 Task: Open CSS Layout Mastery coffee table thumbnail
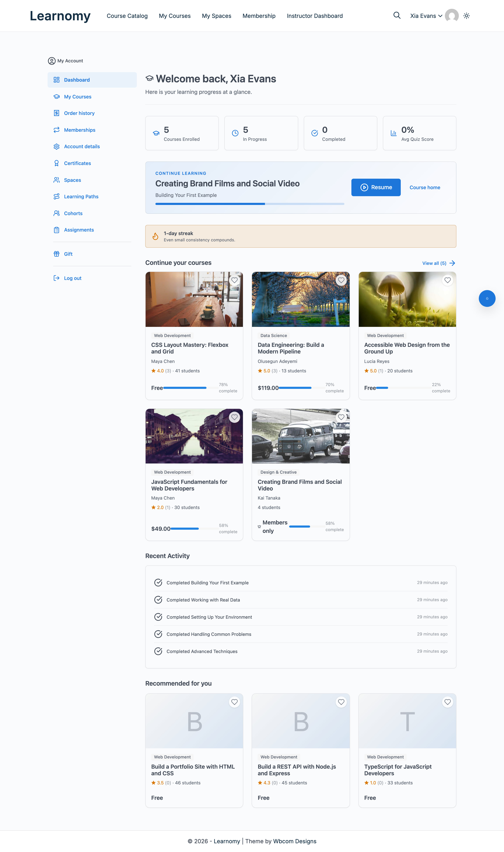click(194, 299)
